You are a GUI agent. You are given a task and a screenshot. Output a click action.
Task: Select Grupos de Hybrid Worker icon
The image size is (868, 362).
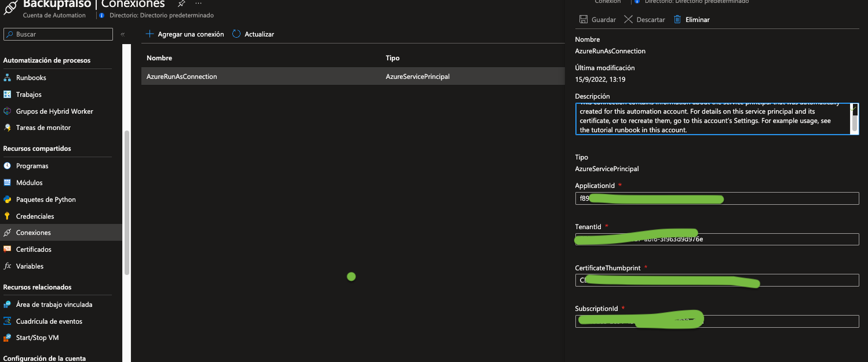(x=8, y=111)
